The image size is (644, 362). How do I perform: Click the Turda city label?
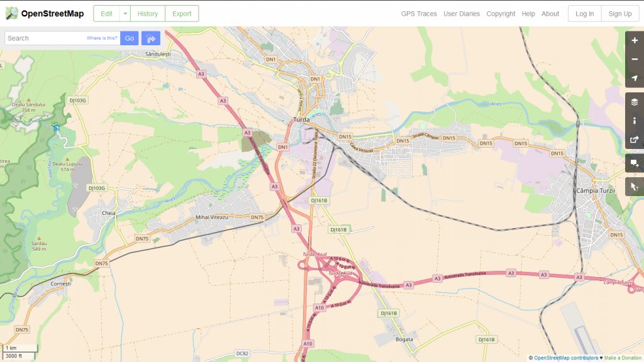point(301,119)
